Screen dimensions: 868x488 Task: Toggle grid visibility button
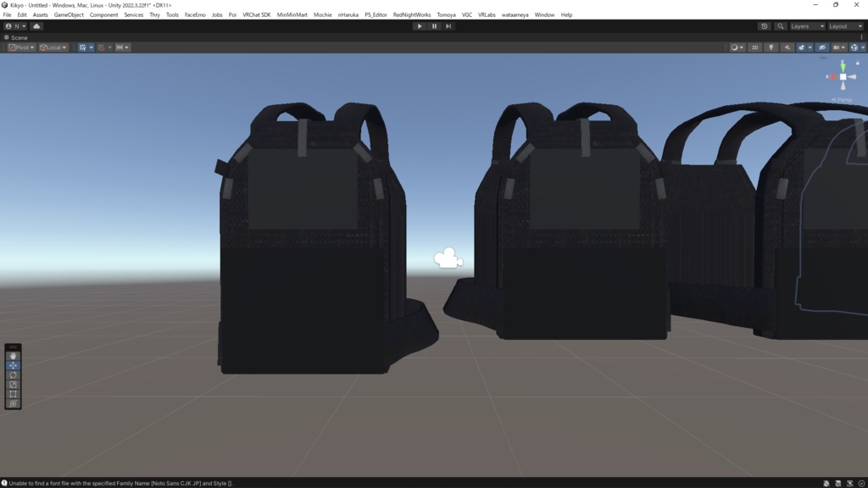[x=82, y=47]
